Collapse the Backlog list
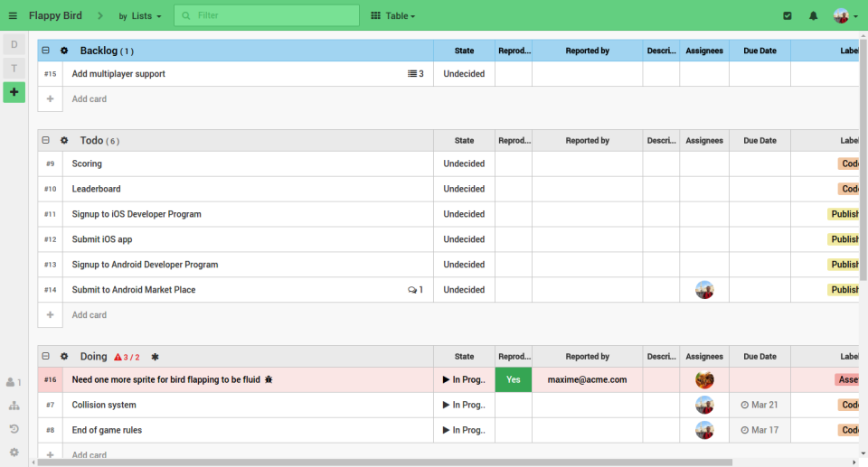The height and width of the screenshot is (467, 868). (x=46, y=51)
